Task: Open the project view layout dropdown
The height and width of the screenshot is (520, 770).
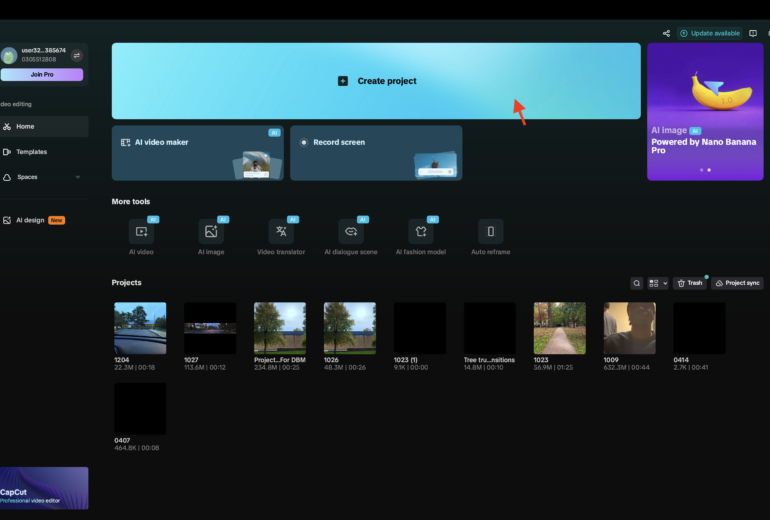Action: pos(657,283)
